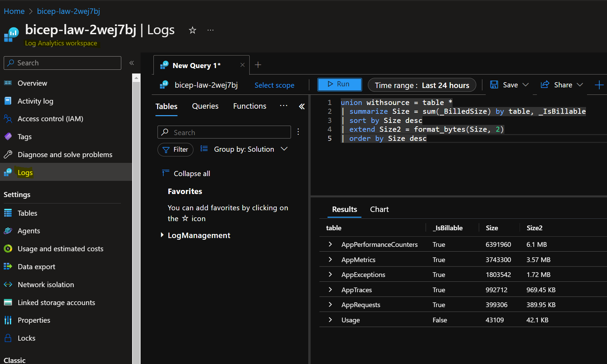
Task: Collapse the left navigation menu
Action: [131, 63]
